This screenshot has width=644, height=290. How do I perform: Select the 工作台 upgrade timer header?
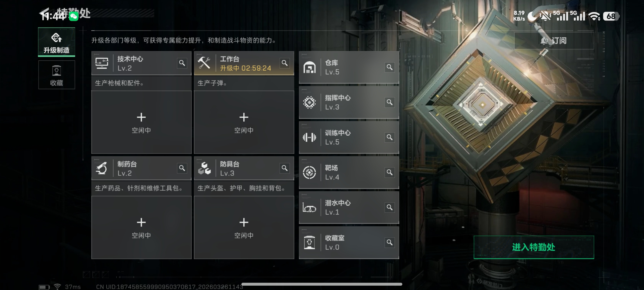pyautogui.click(x=244, y=63)
